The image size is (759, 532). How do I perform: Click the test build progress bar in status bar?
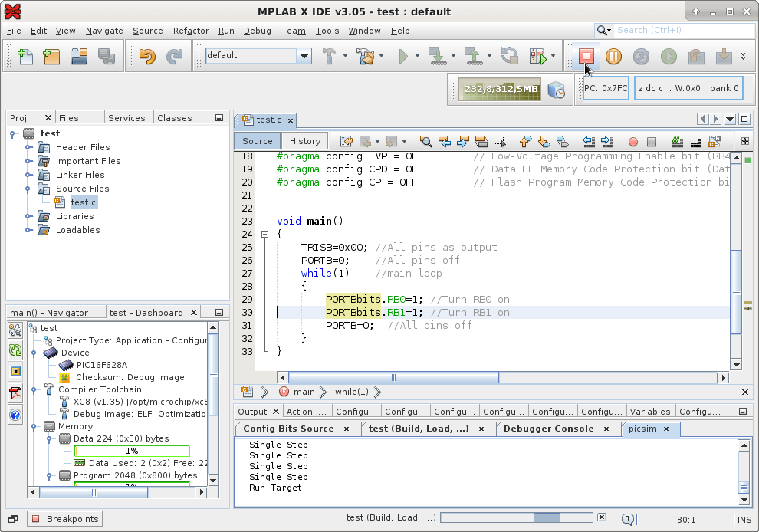click(517, 517)
